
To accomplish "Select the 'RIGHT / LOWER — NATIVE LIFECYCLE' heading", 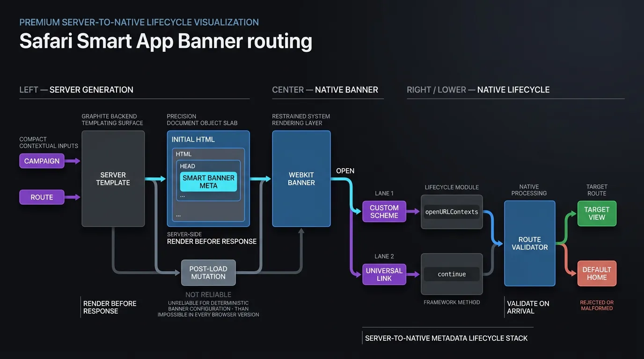I will pyautogui.click(x=478, y=90).
